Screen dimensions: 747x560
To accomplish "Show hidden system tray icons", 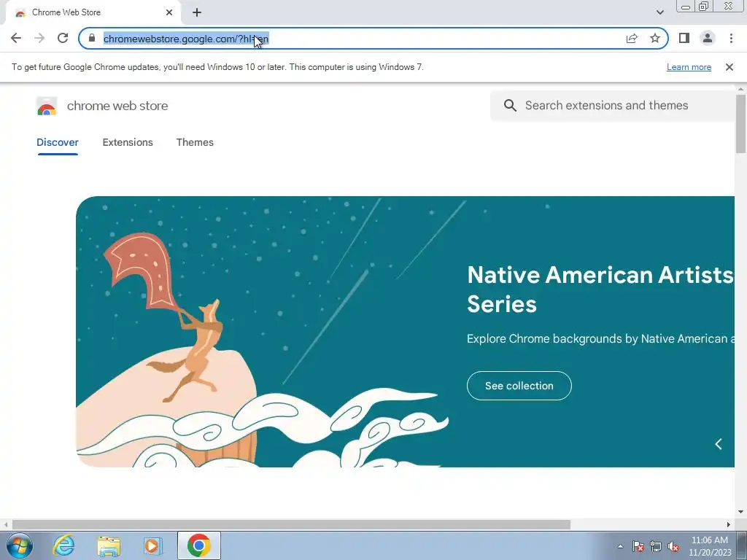I will (x=620, y=546).
